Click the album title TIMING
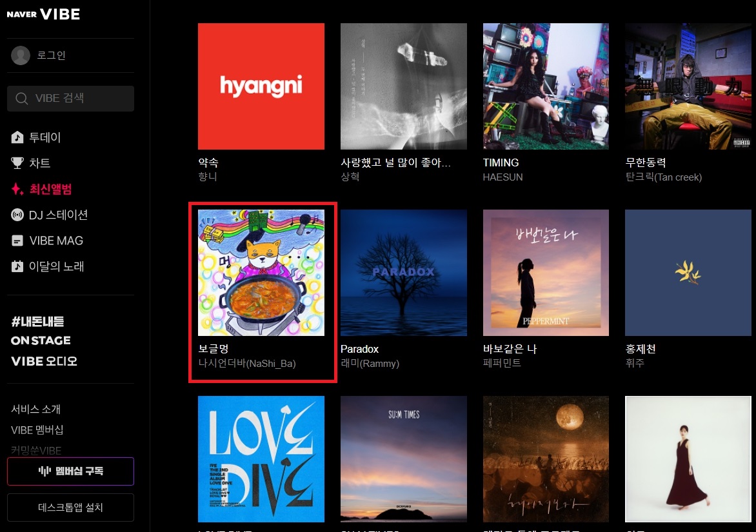 [501, 163]
